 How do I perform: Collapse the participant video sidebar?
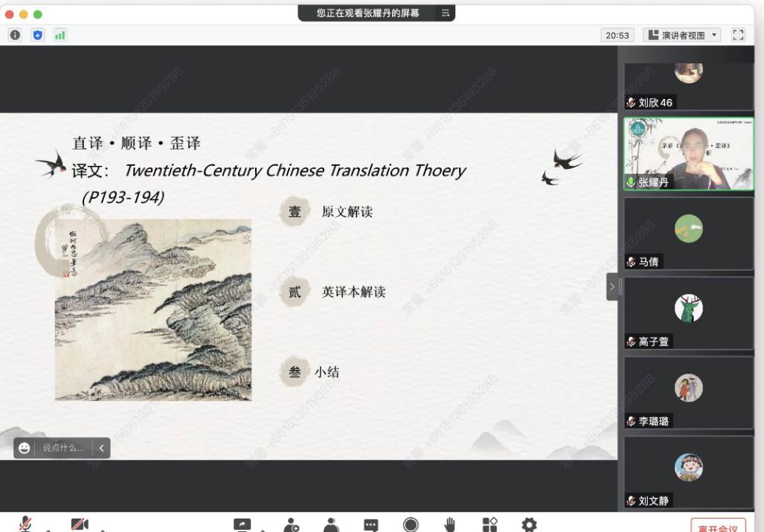[x=611, y=286]
